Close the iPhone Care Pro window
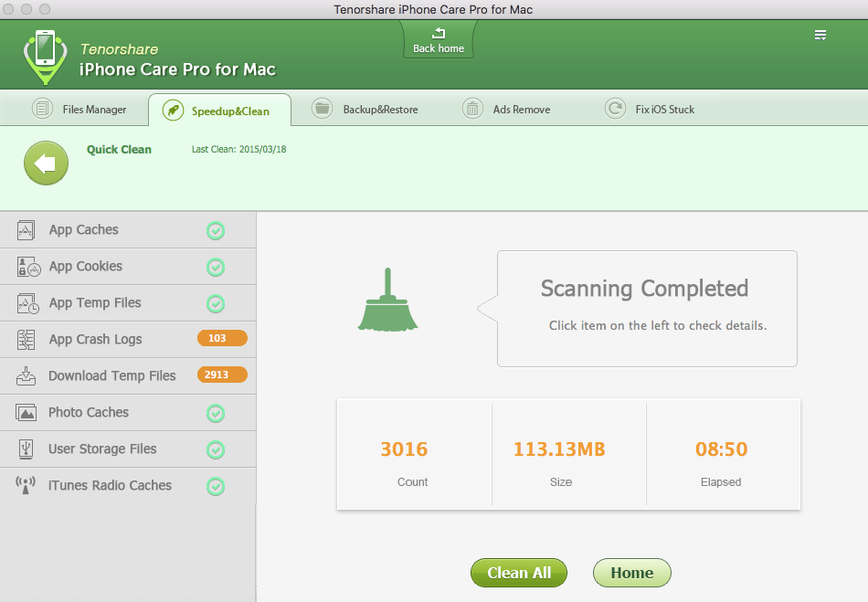The height and width of the screenshot is (602, 868). click(8, 9)
